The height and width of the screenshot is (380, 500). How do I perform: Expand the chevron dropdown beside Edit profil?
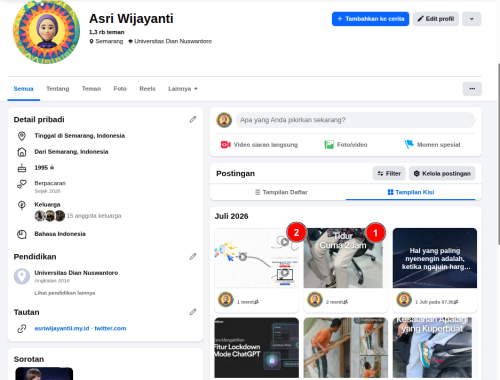pos(472,19)
